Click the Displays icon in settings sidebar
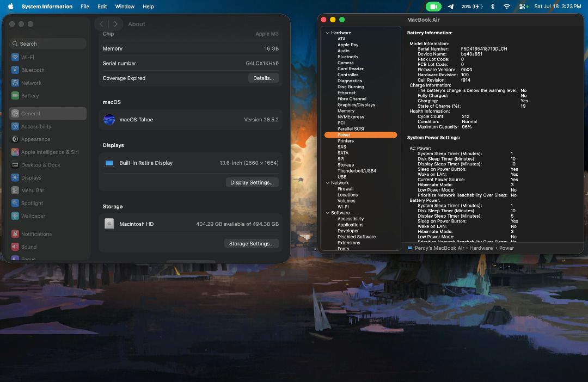 15,178
